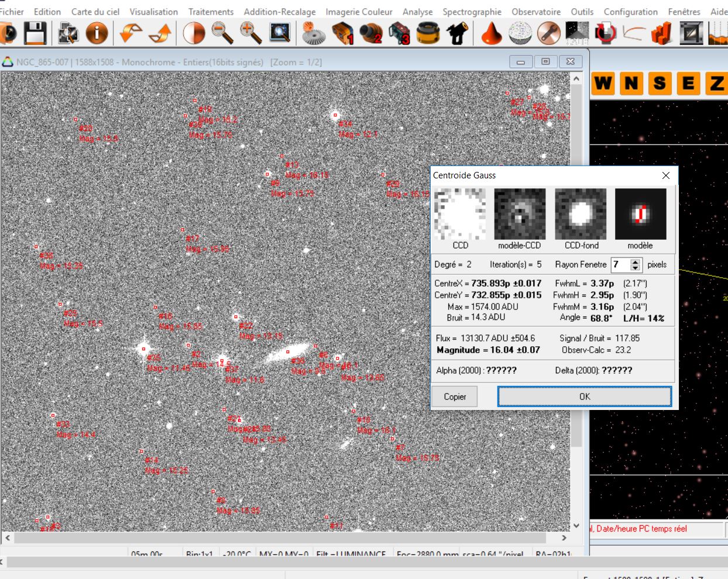This screenshot has height=579, width=728.
Task: Zoom out using the minus magnifier icon
Action: [221, 33]
